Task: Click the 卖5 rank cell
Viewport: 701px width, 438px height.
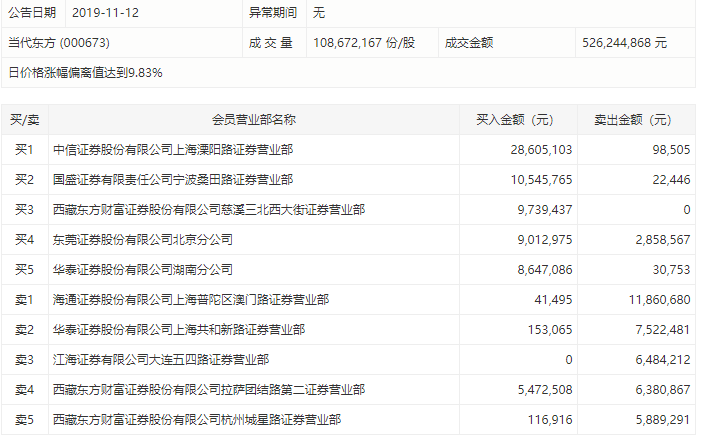Action: pyautogui.click(x=24, y=420)
